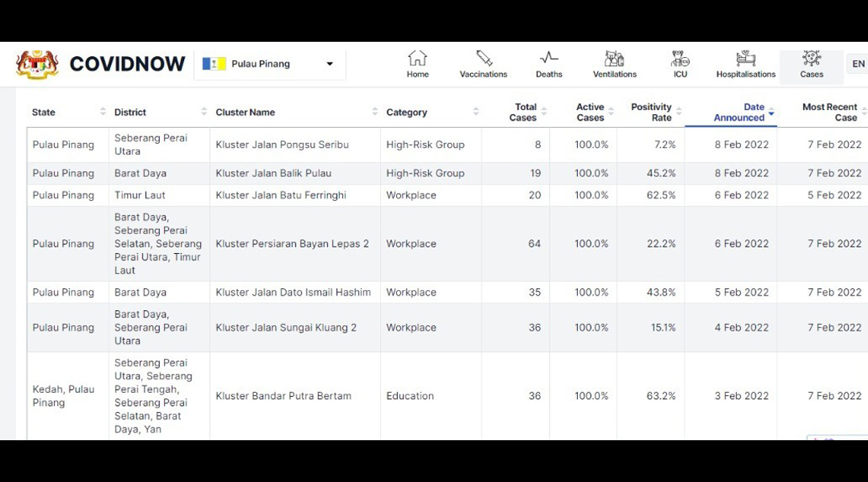The height and width of the screenshot is (482, 868).
Task: Toggle the Date Announced sort arrow
Action: 771,112
